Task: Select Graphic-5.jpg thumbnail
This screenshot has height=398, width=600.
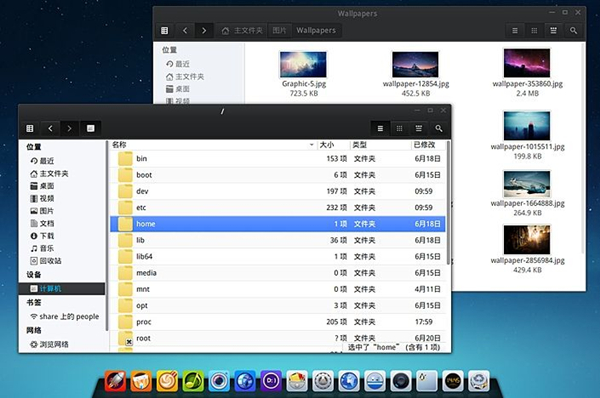Action: coord(303,65)
